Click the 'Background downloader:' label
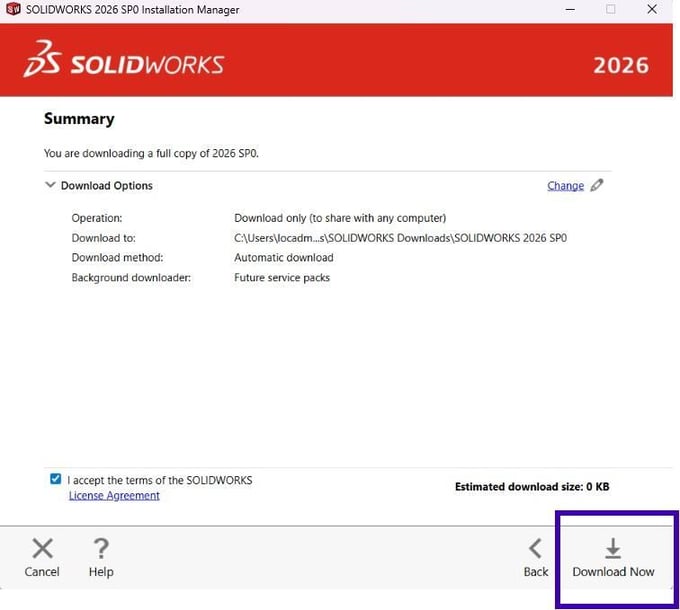680x610 pixels. [x=131, y=277]
